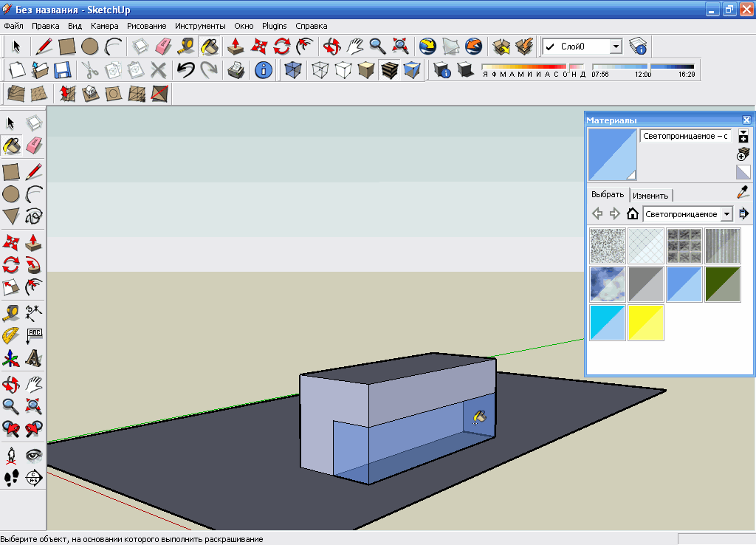Image resolution: width=756 pixels, height=545 pixels.
Task: Choose the Zoom magnifier in top toolbar
Action: (x=377, y=47)
